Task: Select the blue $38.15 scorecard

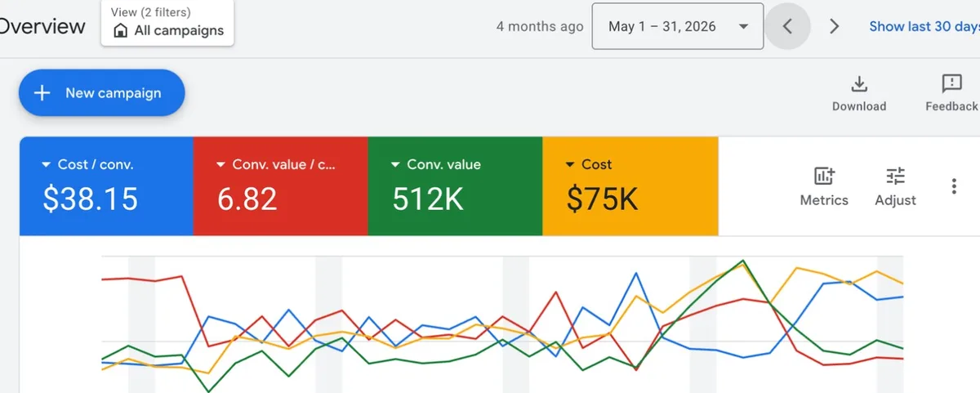Action: click(x=106, y=186)
